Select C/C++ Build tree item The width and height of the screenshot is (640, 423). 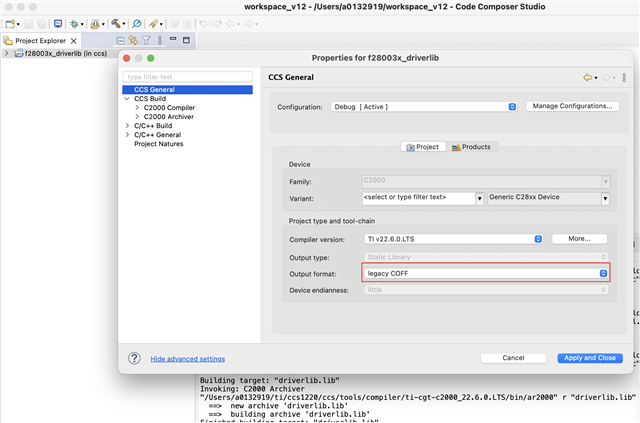pyautogui.click(x=153, y=126)
